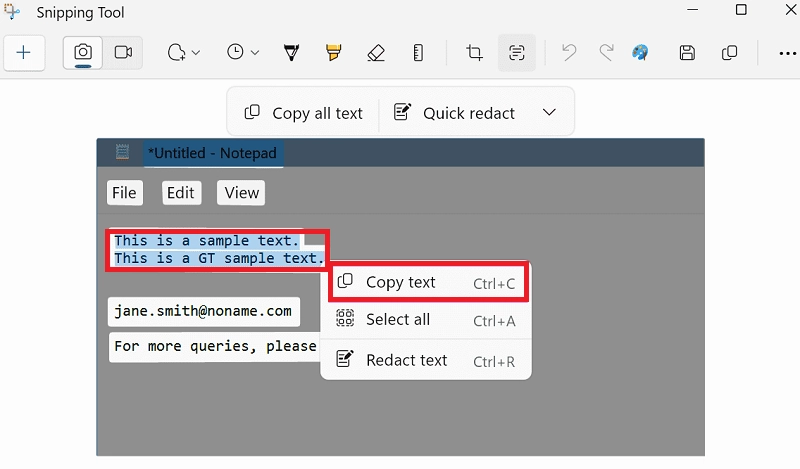Screen dimensions: 800x469
Task: Click the Redo arrow
Action: tap(606, 53)
